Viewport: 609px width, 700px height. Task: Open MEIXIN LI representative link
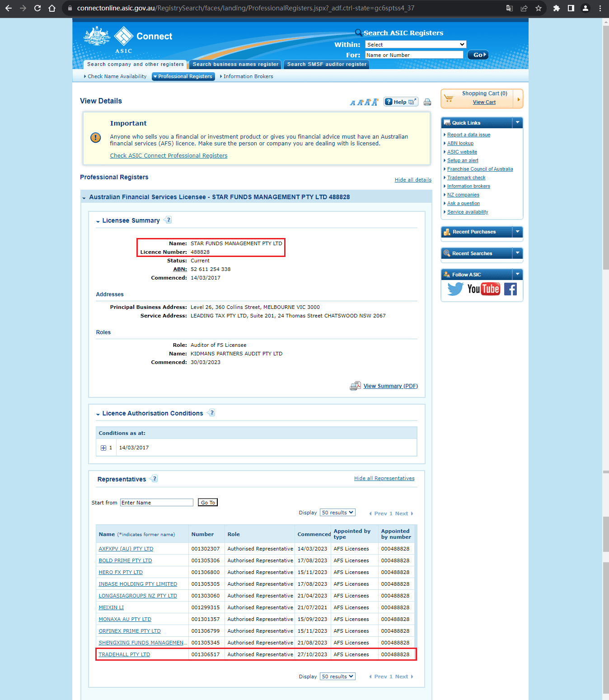coord(111,607)
